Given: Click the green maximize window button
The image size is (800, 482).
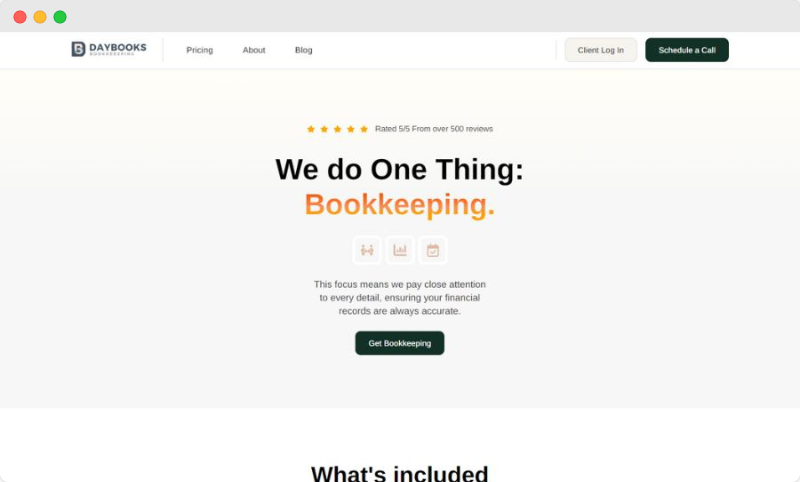Looking at the screenshot, I should pyautogui.click(x=60, y=17).
